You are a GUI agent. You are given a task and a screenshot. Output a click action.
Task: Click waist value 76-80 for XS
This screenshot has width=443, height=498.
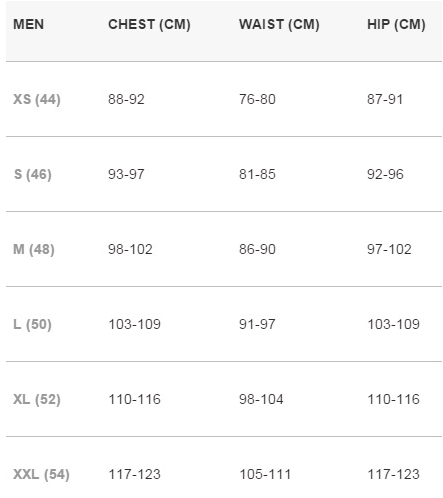(x=257, y=99)
